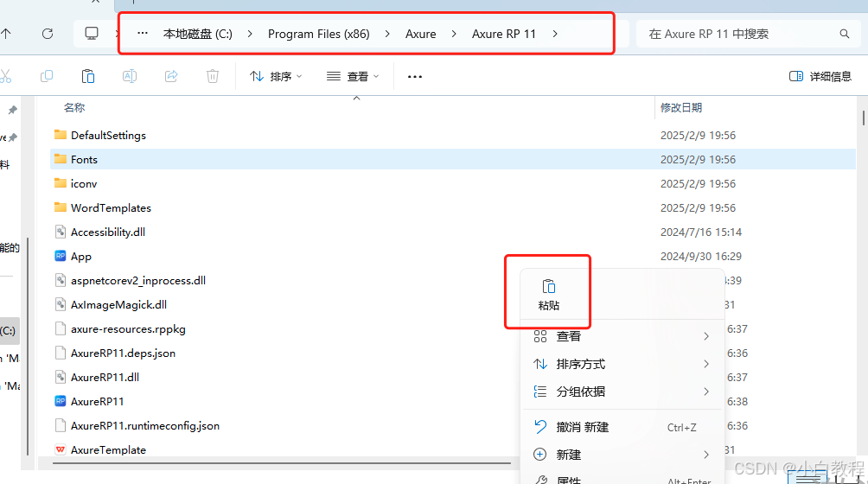Screen dimensions: 868x484
Task: Open the 排序 sort dropdown in toolbar
Action: click(276, 76)
